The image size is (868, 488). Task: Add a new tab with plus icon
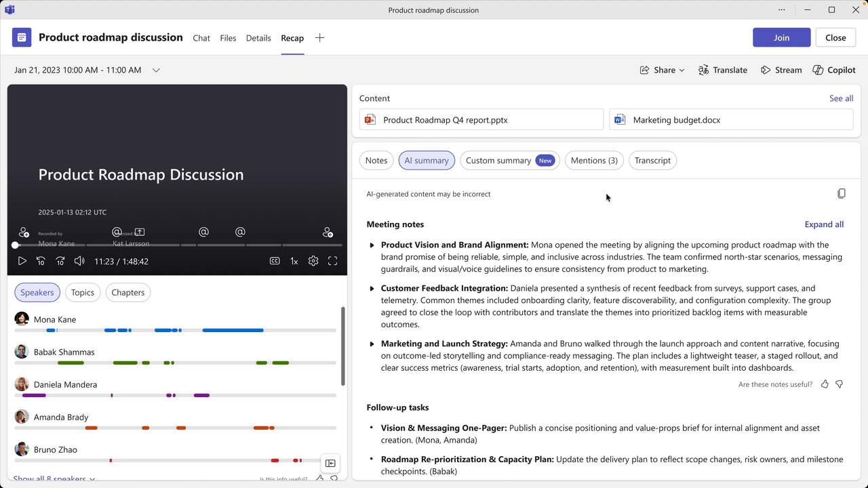(319, 38)
